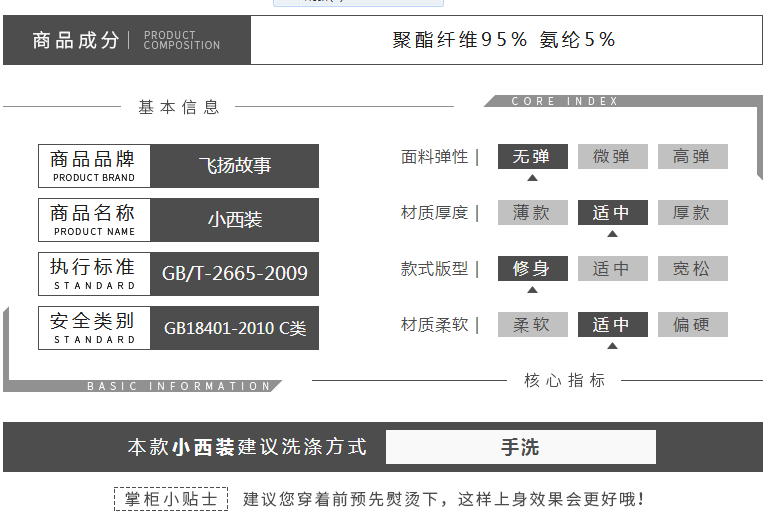This screenshot has height=523, width=769.
Task: Click the 飞扬故事 brand name
Action: (235, 166)
